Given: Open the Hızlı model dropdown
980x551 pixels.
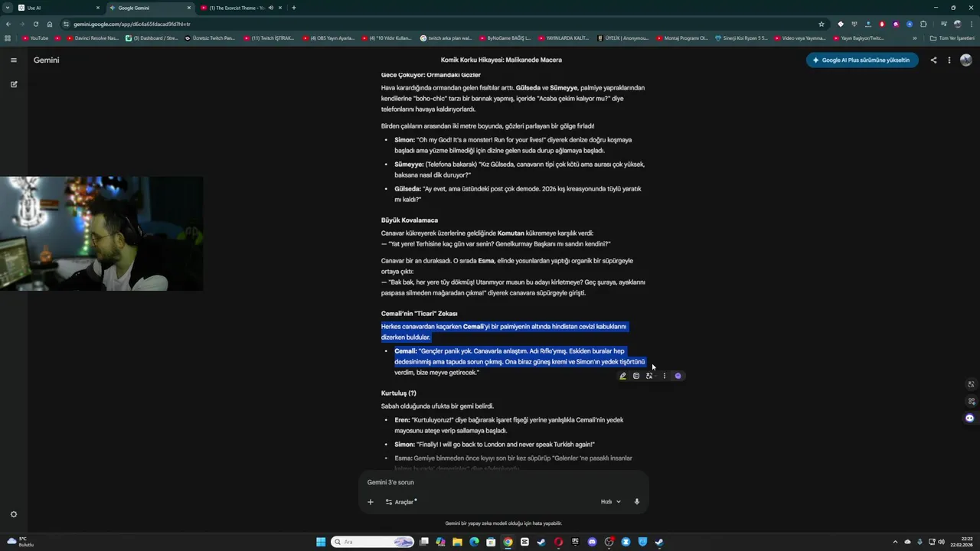Looking at the screenshot, I should (x=610, y=502).
